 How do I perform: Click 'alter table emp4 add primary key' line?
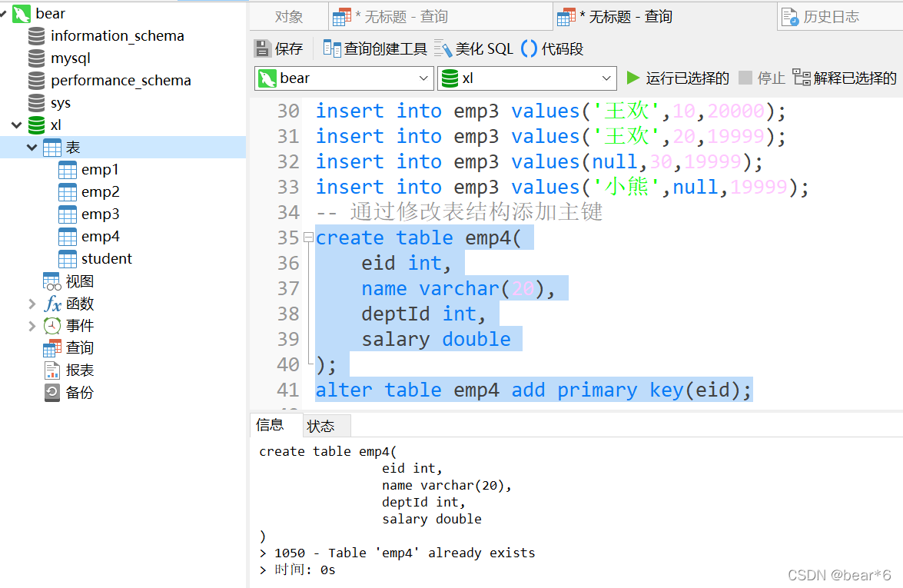pos(534,390)
